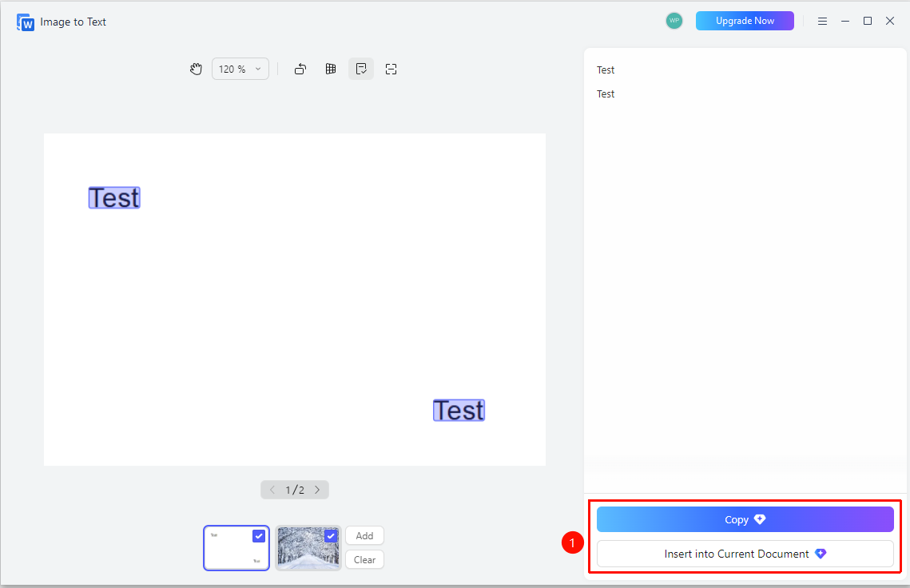Copy the recognized text with Copy button
Image resolution: width=910 pixels, height=588 pixels.
(745, 519)
